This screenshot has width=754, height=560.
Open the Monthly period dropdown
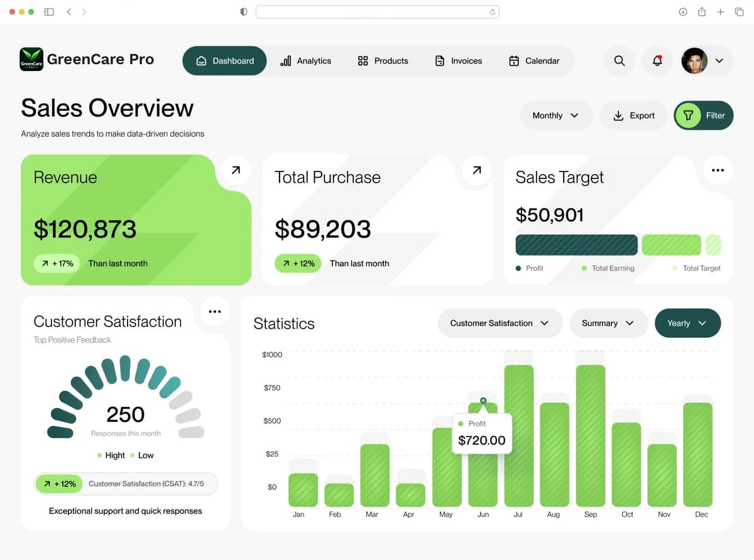(x=555, y=116)
